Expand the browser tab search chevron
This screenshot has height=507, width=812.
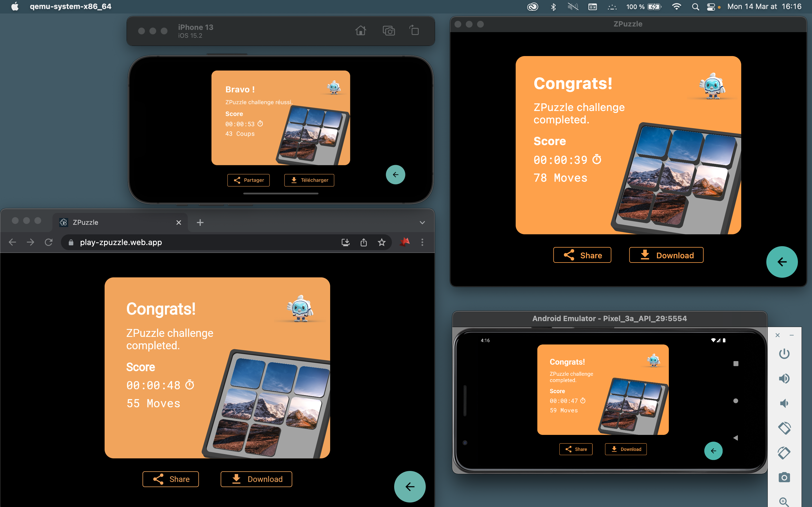pyautogui.click(x=422, y=223)
